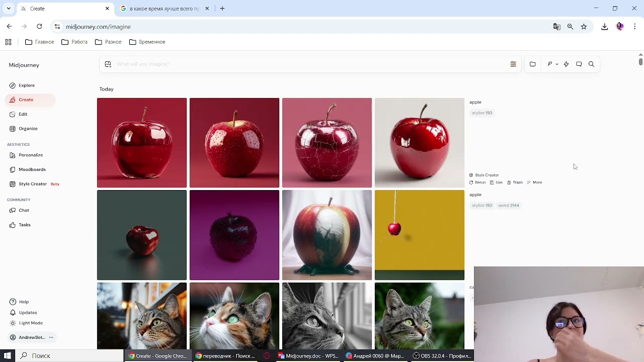Click the add image icon in prompt bar
Screen dimensions: 644x362
click(x=108, y=64)
